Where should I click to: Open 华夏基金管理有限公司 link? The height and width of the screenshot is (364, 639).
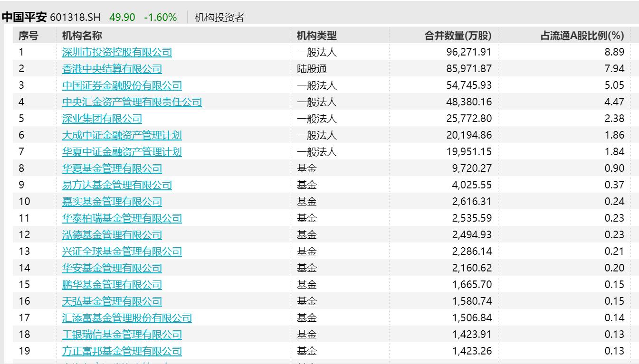112,168
